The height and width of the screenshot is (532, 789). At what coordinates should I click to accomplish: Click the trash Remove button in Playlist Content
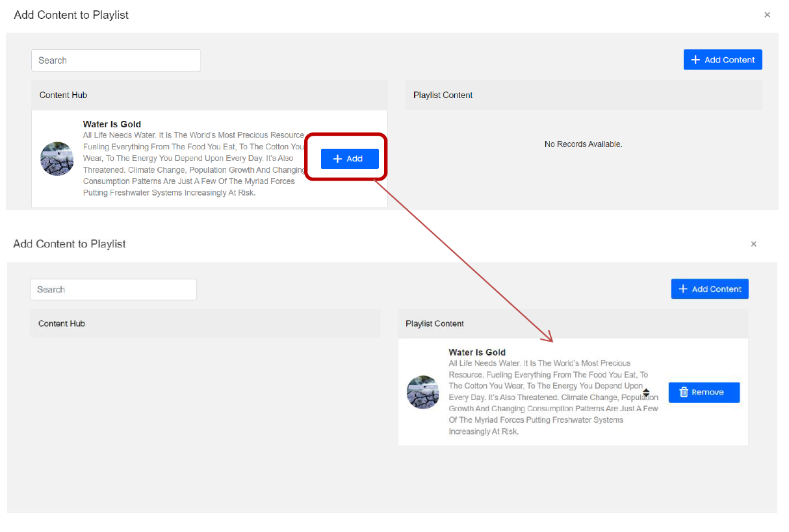704,392
